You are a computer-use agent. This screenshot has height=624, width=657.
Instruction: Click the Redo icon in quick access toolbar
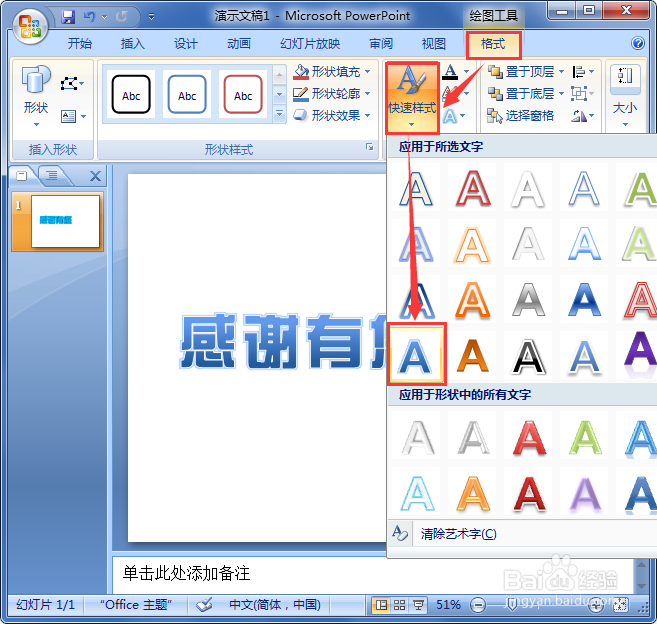(x=122, y=17)
